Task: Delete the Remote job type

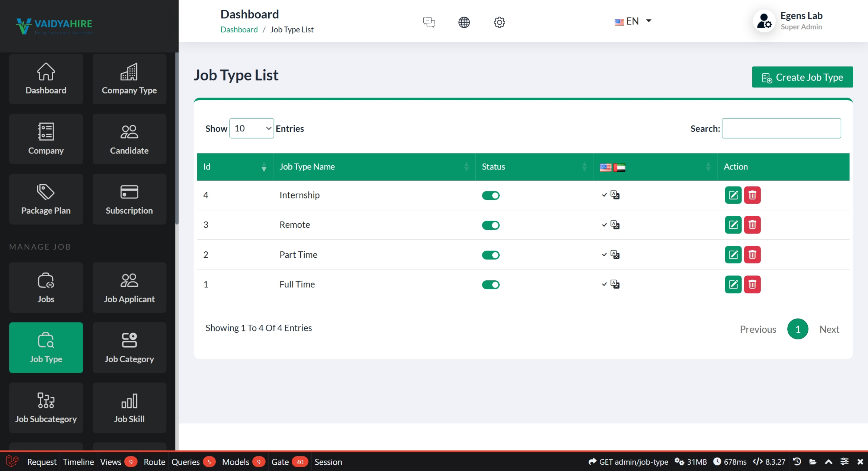Action: 752,225
